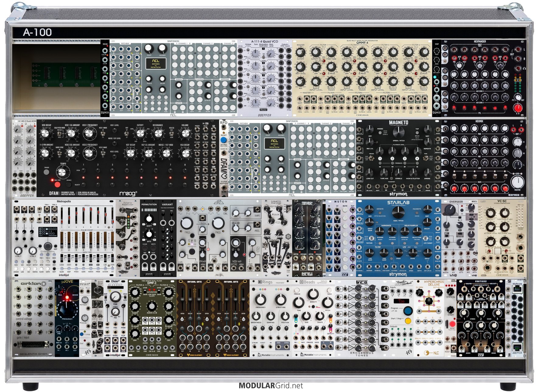
Task: Select the µJOVE filter module
Action: pyautogui.click(x=67, y=318)
